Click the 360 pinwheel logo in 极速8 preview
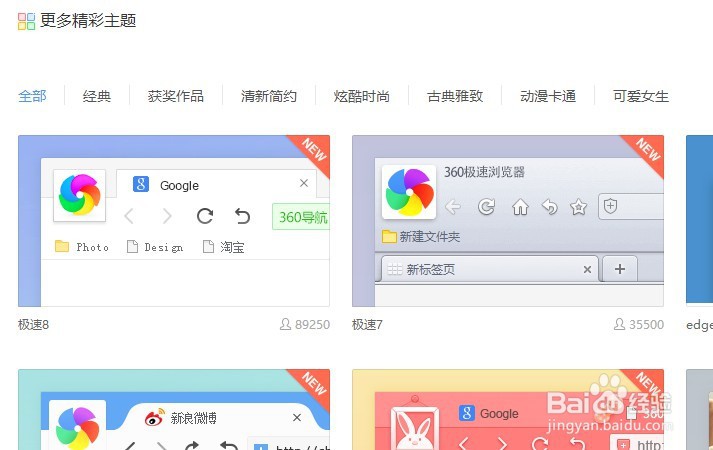This screenshot has width=713, height=450. 80,195
